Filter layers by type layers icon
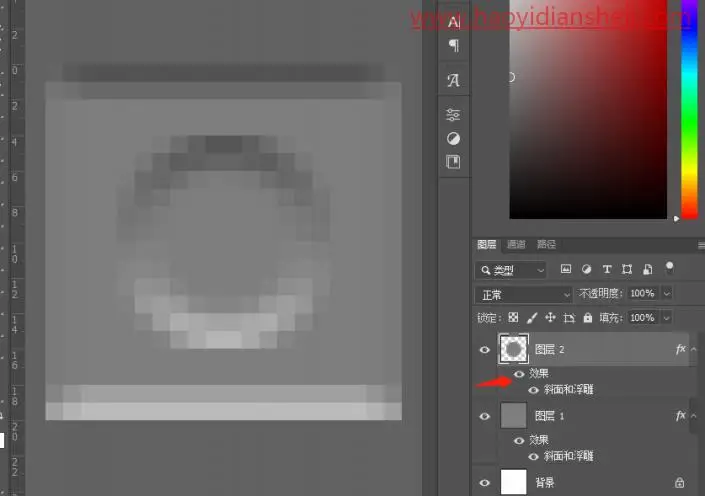Viewport: 705px width, 496px height. coord(607,269)
